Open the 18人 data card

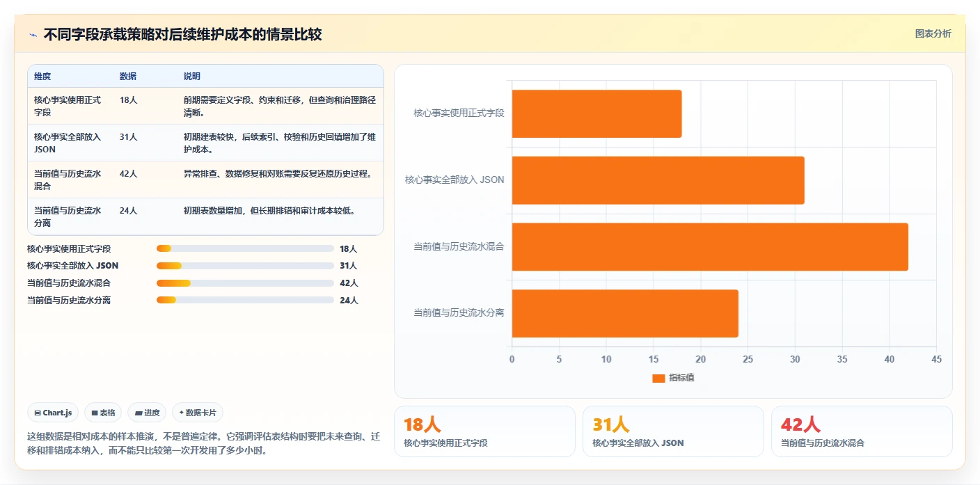coord(484,431)
